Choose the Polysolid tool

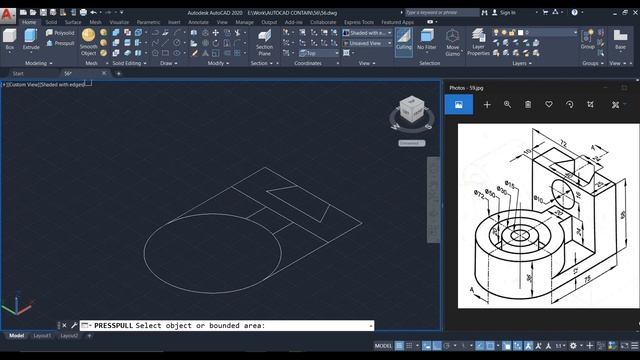tap(60, 33)
